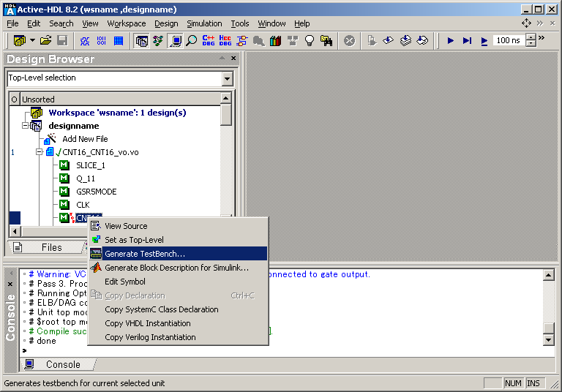Click Console scroll up arrow

(549, 275)
